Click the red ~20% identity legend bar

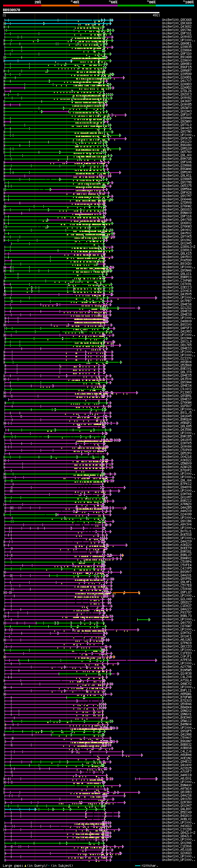click(22, 6)
